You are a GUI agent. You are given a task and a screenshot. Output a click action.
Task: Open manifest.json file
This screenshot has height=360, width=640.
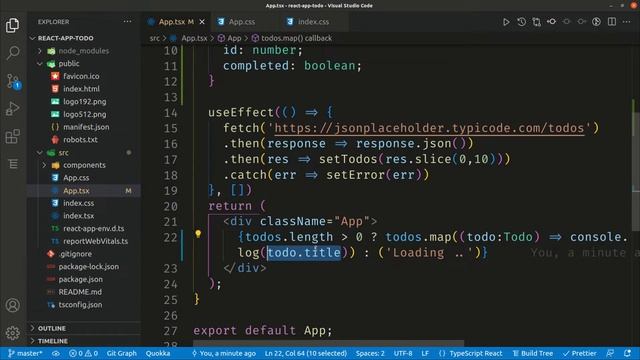point(84,127)
